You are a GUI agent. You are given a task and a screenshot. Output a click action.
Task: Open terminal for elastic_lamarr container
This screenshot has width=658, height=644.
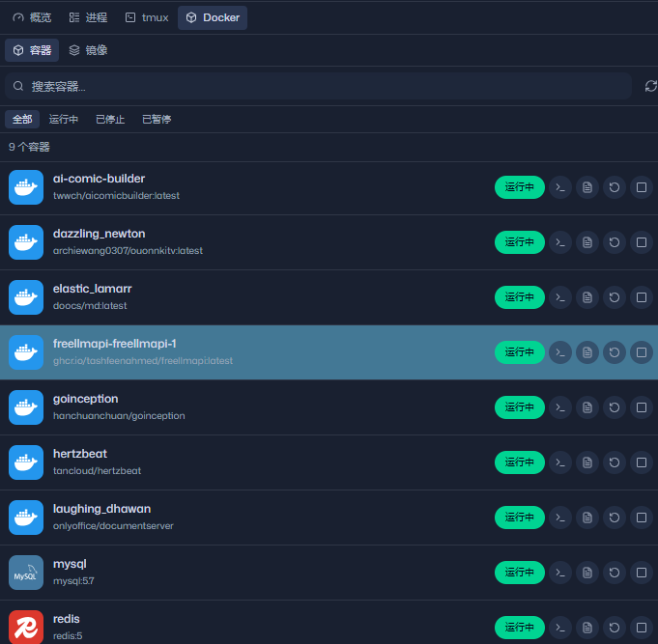pyautogui.click(x=560, y=297)
